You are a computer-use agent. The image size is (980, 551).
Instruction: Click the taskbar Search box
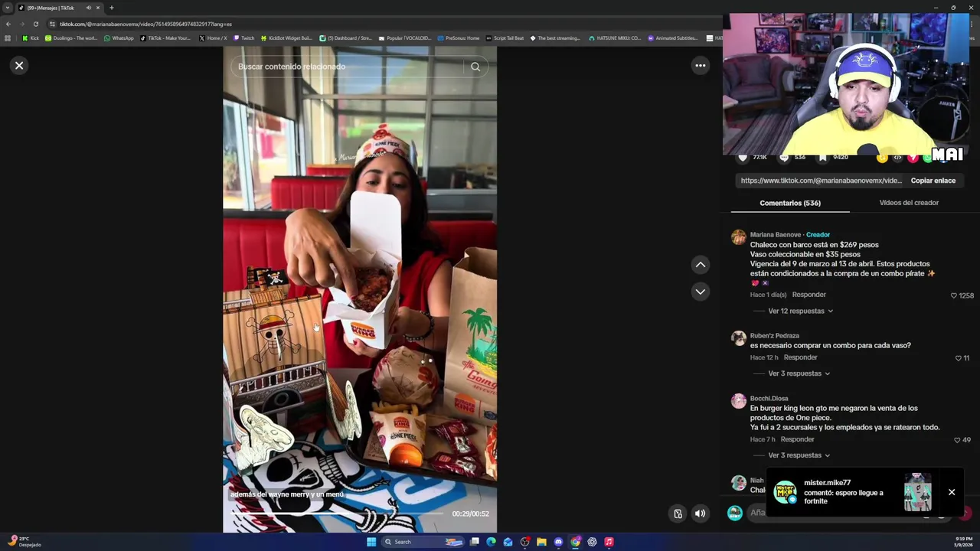pyautogui.click(x=423, y=542)
